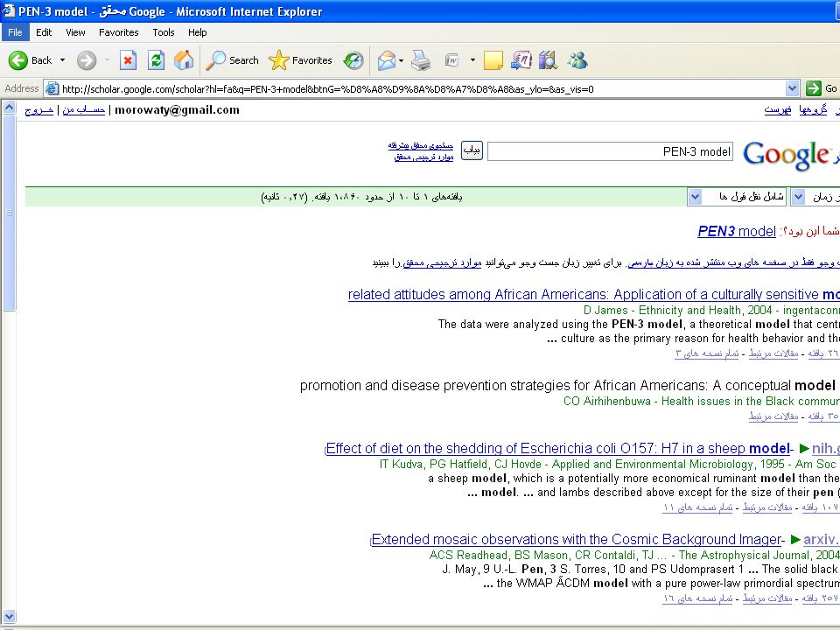Click the Mail envelope toolbar icon
The width and height of the screenshot is (840, 630).
[386, 60]
